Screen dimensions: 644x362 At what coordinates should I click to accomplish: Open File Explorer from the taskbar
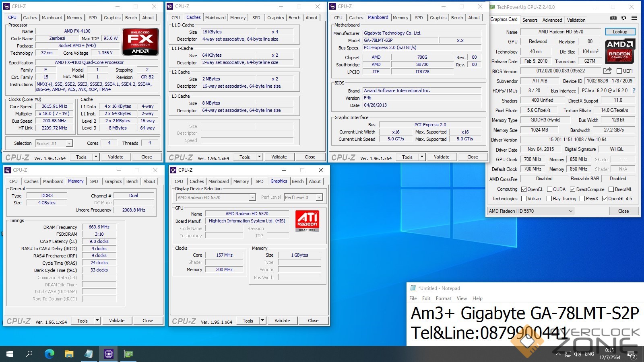[69, 354]
